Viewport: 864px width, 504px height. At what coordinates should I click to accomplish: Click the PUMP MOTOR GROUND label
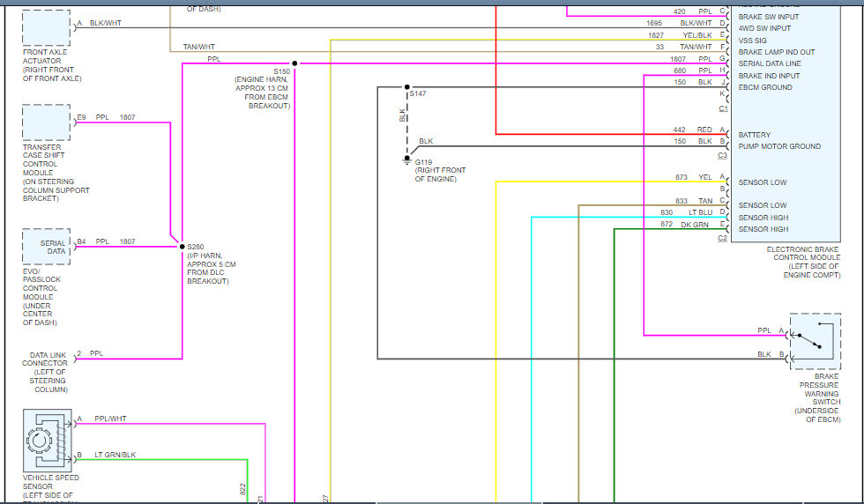(779, 146)
